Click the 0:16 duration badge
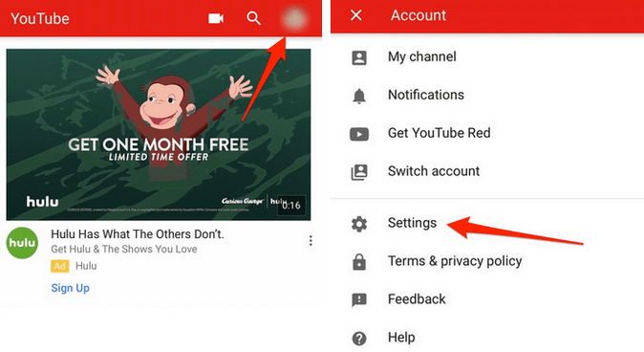Viewport: 644px width, 352px height. pyautogui.click(x=291, y=206)
